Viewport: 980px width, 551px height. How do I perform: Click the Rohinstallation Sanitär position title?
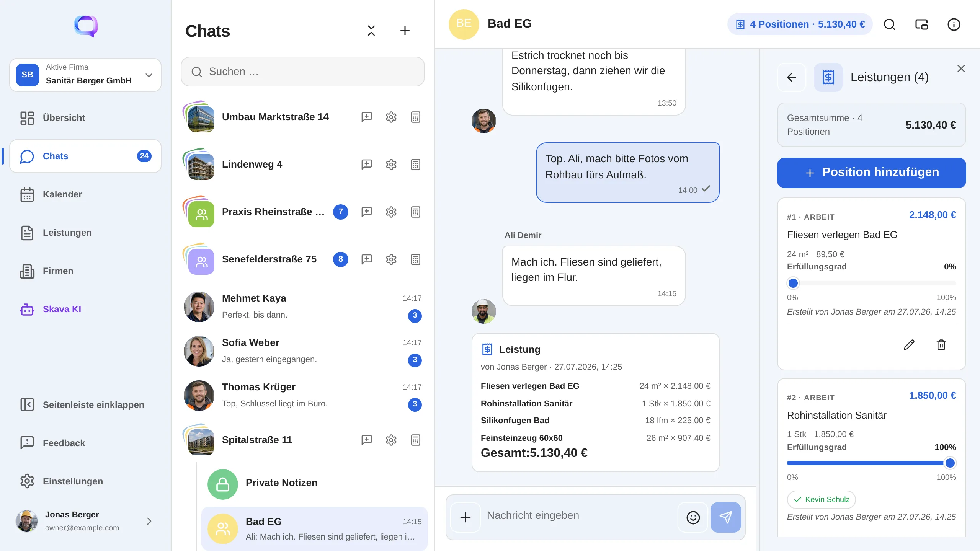click(x=836, y=415)
